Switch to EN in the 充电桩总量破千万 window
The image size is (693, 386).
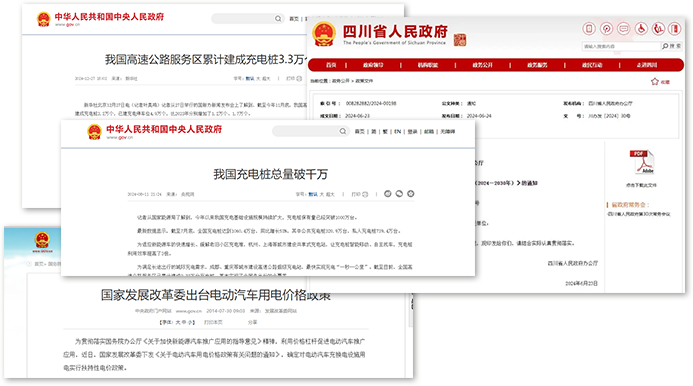(397, 132)
